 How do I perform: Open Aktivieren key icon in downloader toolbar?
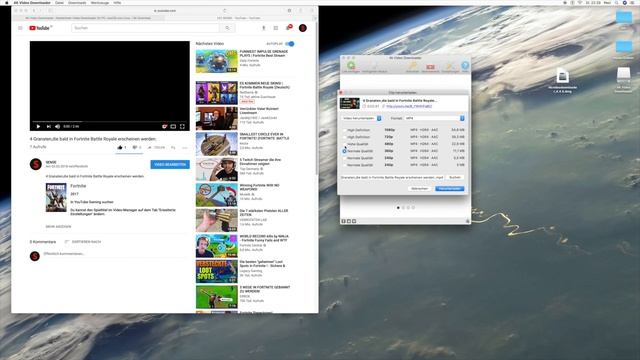(413, 67)
